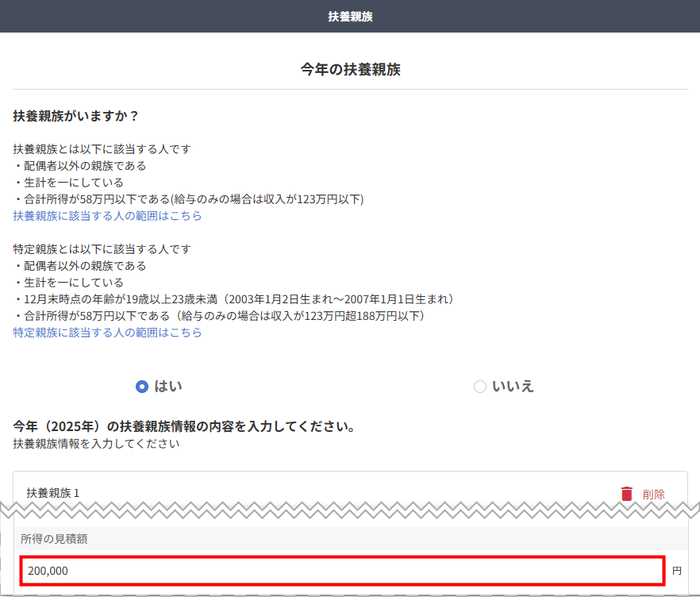700x597 pixels.
Task: Click the line 12月末時点の年齢が19歳以上23歳未満
Action: [x=121, y=299]
